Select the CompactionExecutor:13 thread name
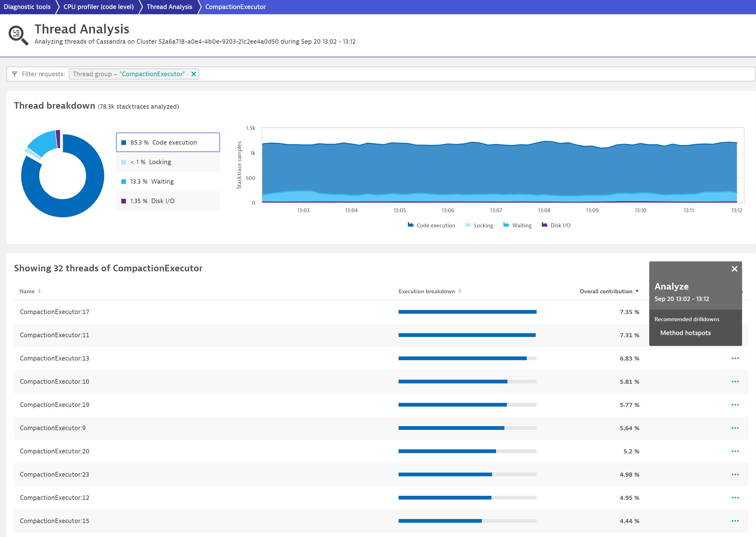Screen dimensions: 756x537 (54, 358)
